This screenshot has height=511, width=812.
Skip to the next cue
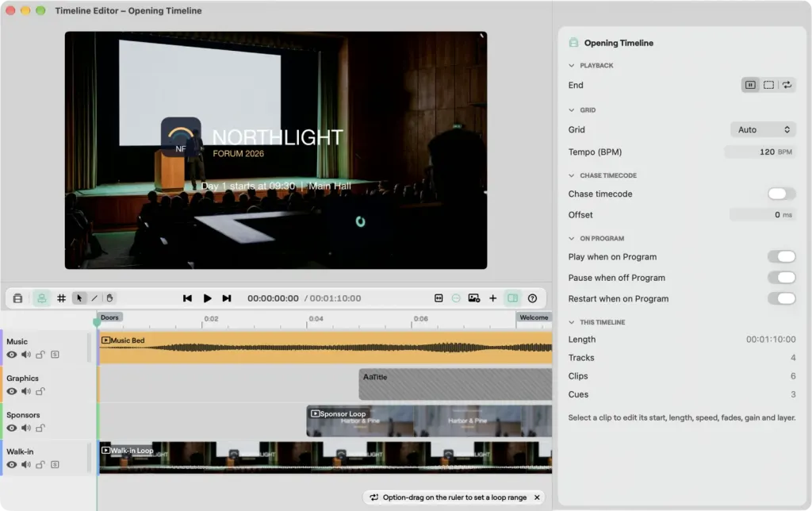pos(226,298)
